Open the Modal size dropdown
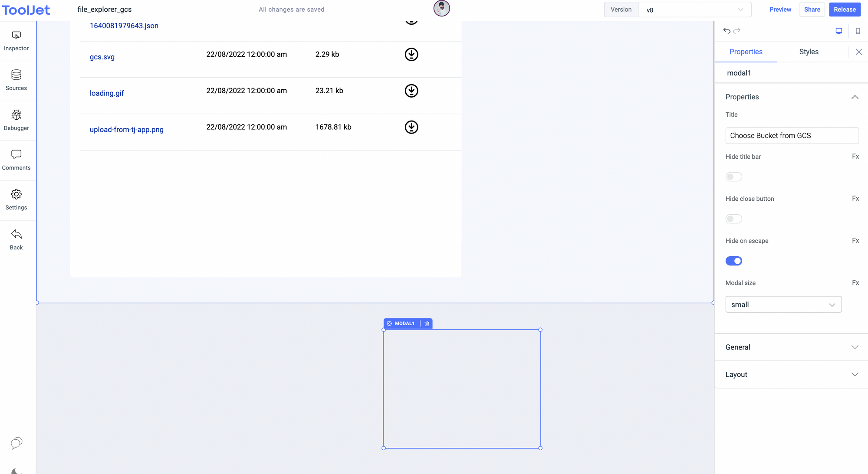 tap(783, 304)
